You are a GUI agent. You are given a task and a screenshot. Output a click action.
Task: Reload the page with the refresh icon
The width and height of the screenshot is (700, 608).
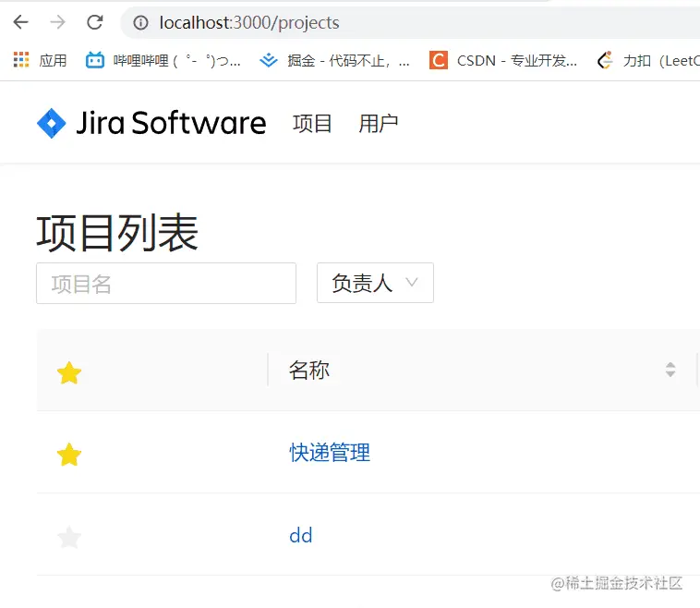[94, 22]
